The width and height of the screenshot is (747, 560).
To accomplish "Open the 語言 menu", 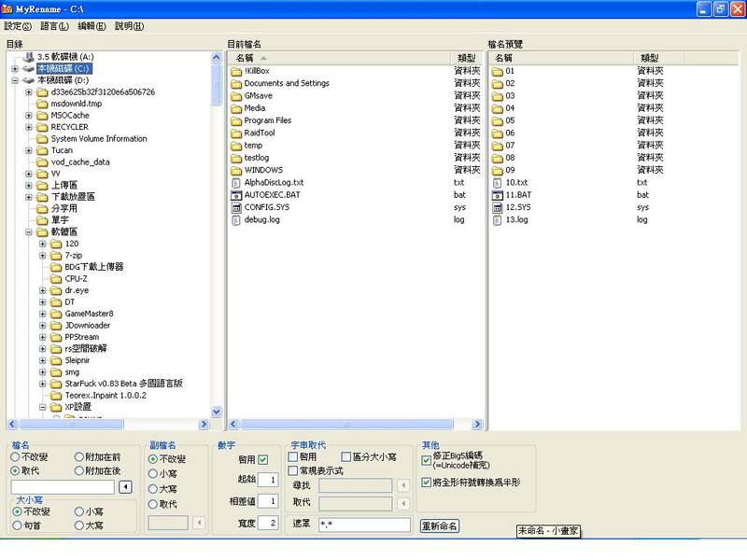I will (x=55, y=26).
